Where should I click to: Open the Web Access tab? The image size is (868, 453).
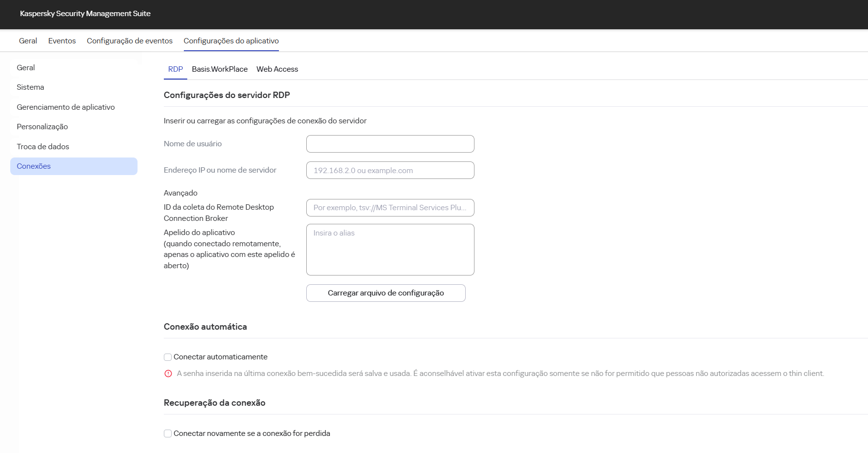click(277, 69)
